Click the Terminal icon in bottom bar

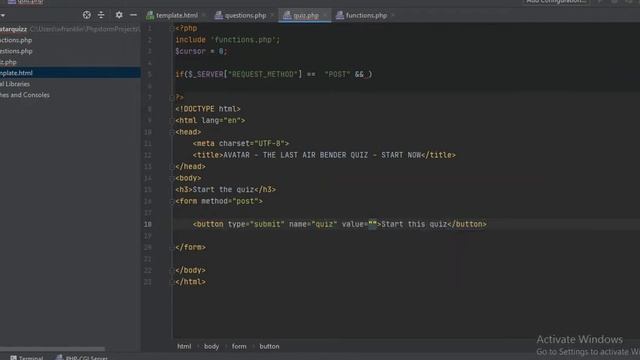click(x=13, y=358)
